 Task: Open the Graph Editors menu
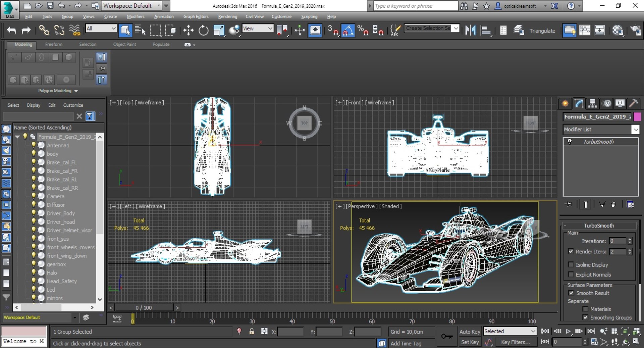pyautogui.click(x=196, y=16)
